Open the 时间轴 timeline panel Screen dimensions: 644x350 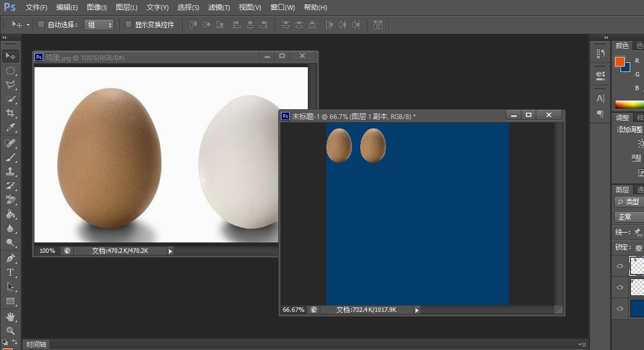click(37, 345)
